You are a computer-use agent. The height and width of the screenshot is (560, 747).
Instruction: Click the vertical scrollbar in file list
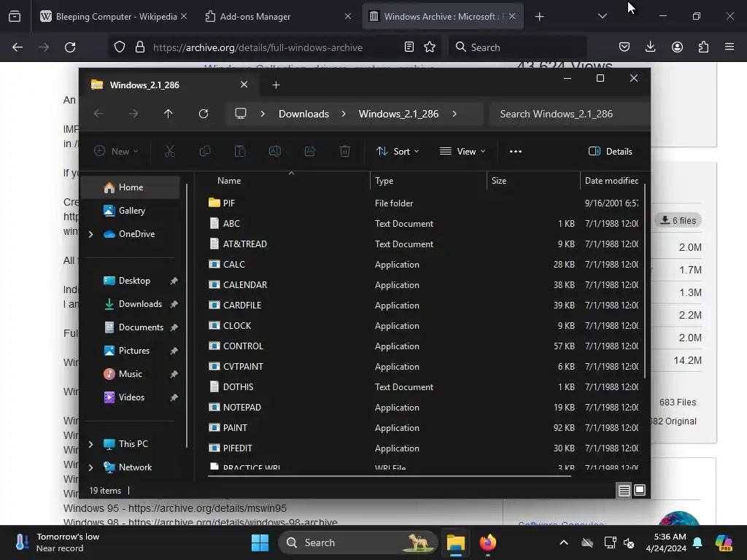[645, 281]
